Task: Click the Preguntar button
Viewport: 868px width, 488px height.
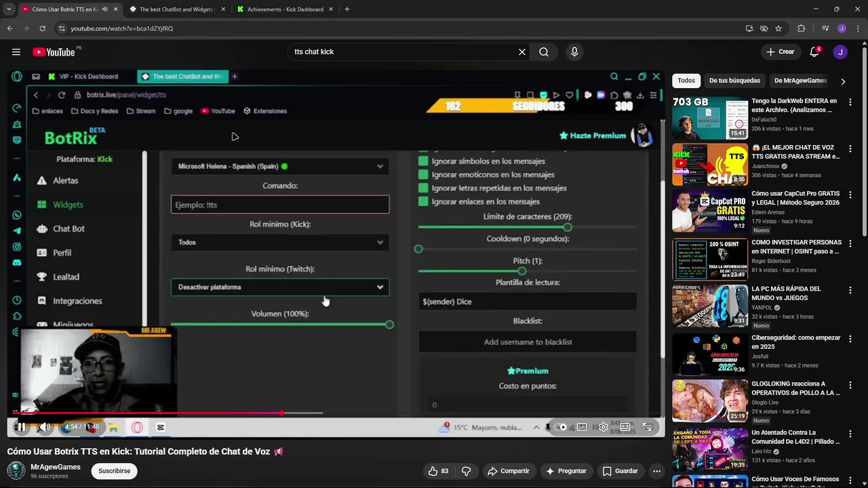Action: 566,471
